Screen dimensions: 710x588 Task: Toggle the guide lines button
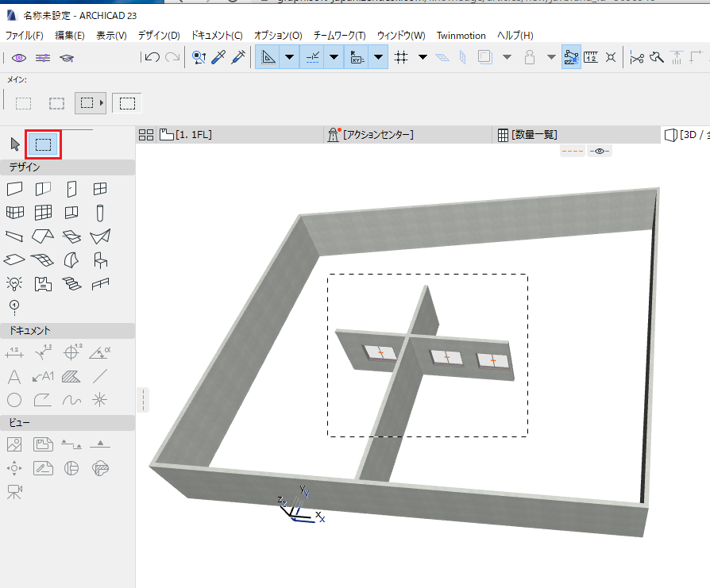pyautogui.click(x=268, y=57)
